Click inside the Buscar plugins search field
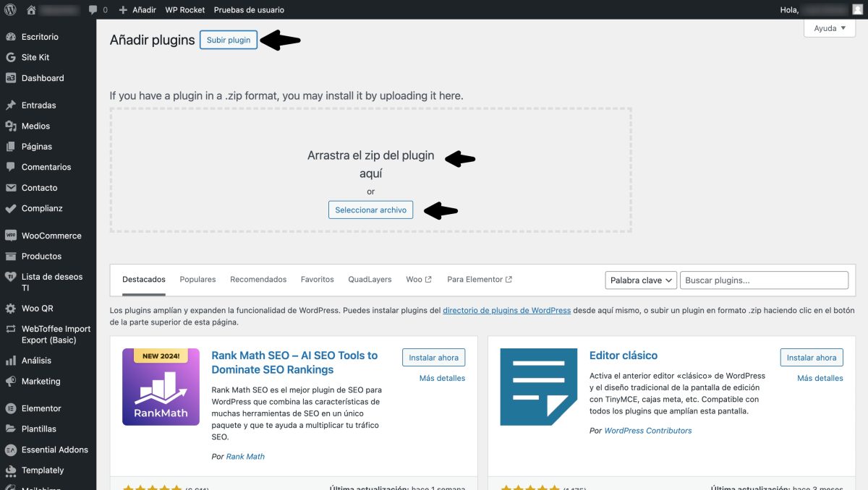This screenshot has width=868, height=490. [x=764, y=280]
